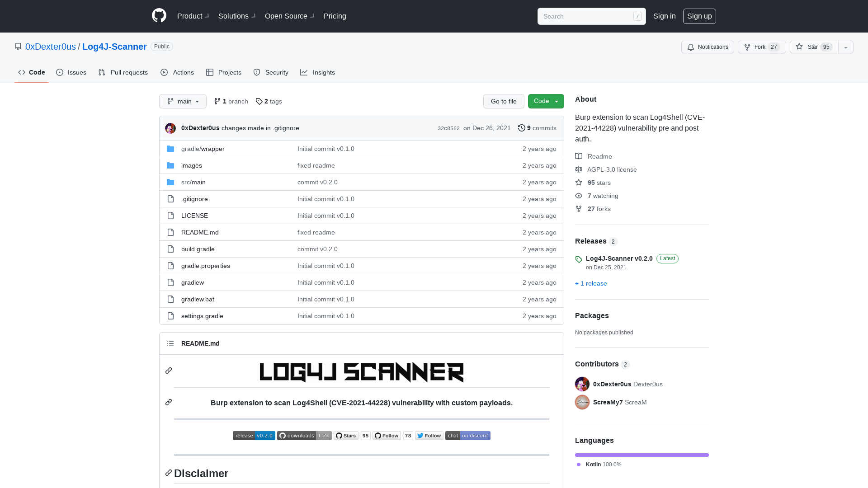Open commit hash 32c8562
868x488 pixels.
coord(448,128)
